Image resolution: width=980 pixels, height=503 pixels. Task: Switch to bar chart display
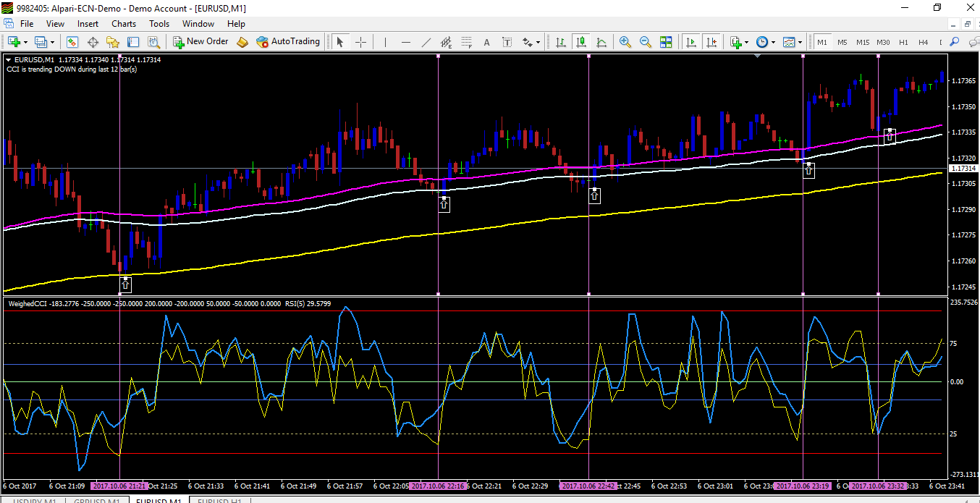pos(560,42)
